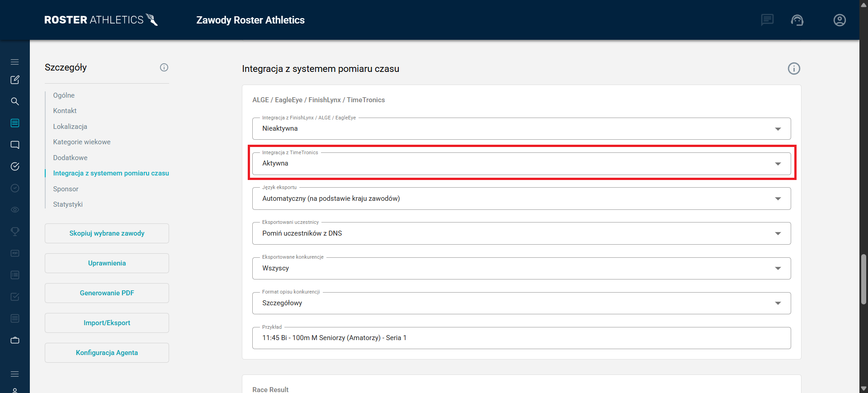Click info icon beside Integracja z systemem heading
The image size is (868, 393).
[794, 68]
